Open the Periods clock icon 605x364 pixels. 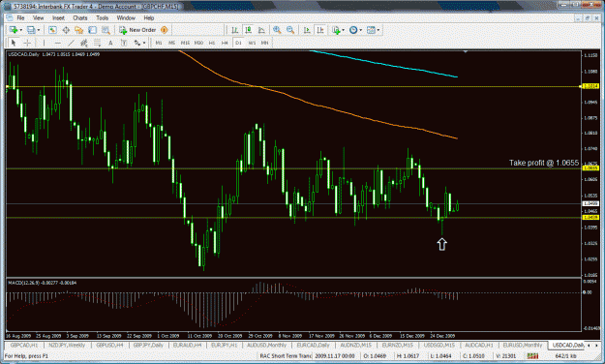click(x=353, y=30)
